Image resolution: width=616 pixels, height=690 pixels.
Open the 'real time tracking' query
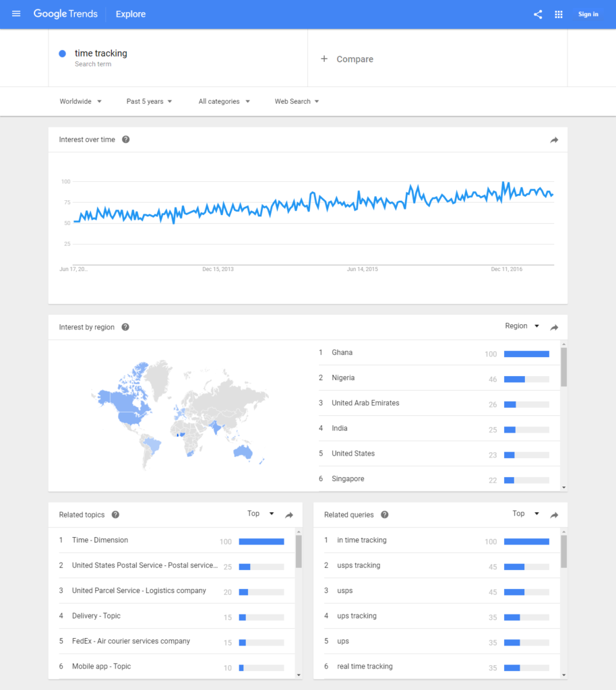coord(441,666)
